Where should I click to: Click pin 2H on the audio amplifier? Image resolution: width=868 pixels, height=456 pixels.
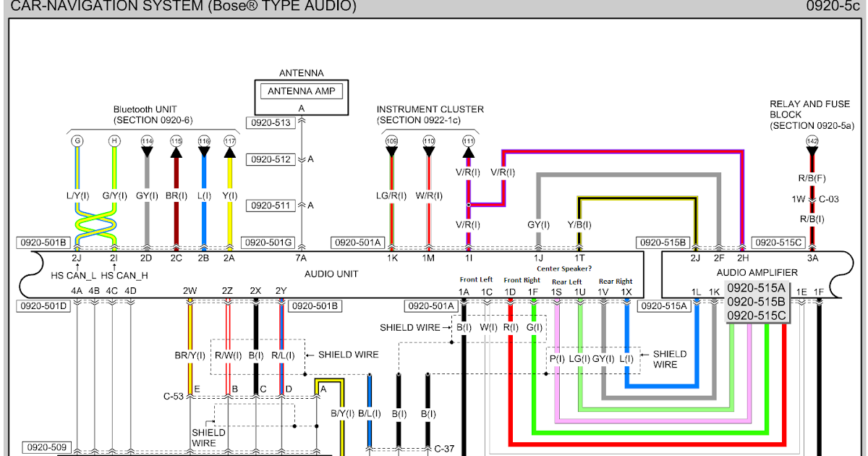742,257
